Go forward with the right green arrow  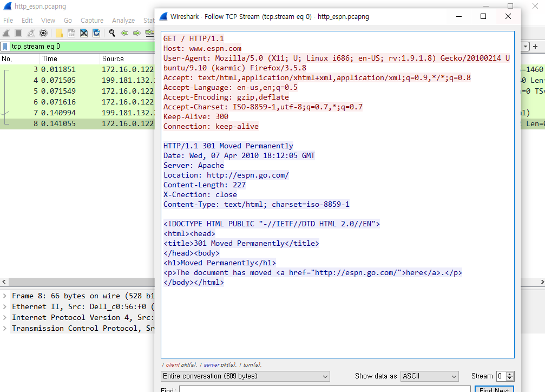(137, 33)
